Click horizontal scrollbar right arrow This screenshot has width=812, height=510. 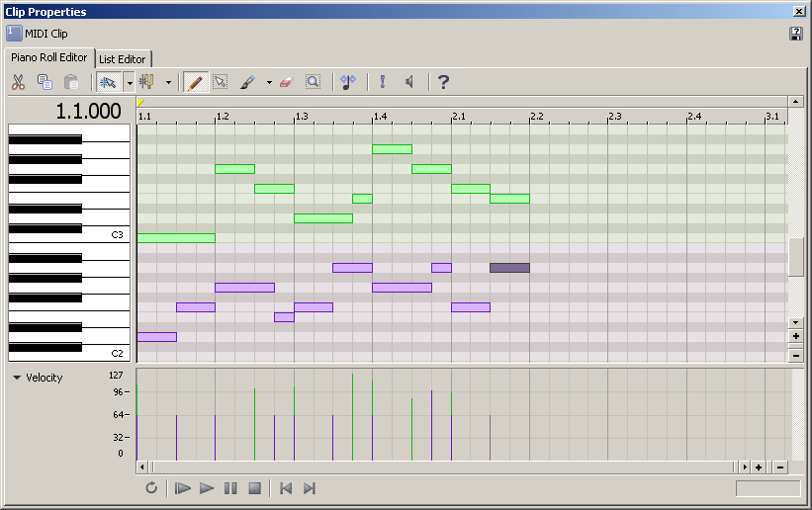pyautogui.click(x=745, y=467)
